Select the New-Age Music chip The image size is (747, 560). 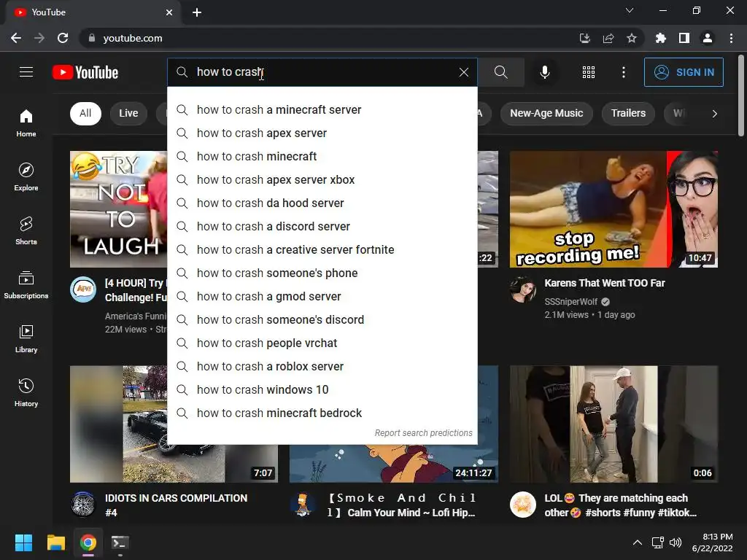pos(546,113)
